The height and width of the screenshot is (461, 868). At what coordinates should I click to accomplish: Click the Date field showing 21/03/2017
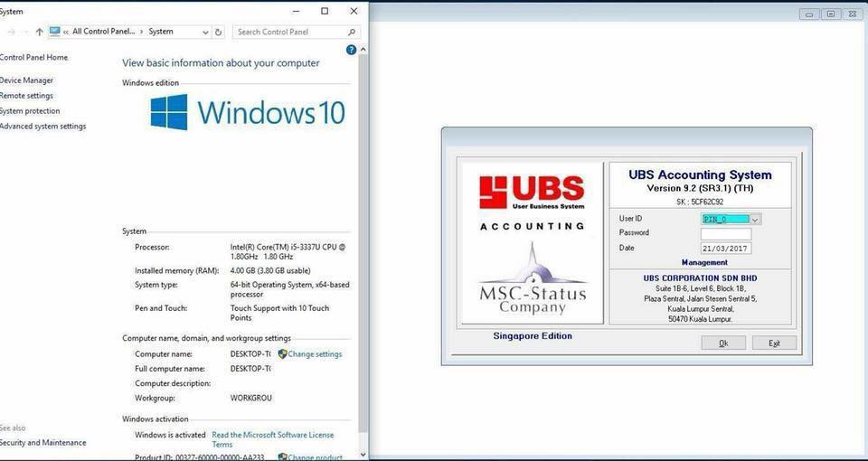(726, 248)
